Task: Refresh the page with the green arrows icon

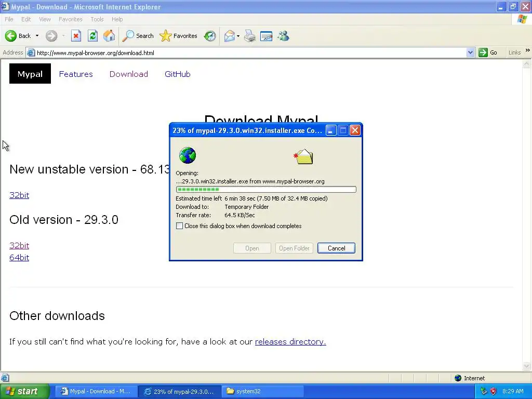Action: tap(92, 36)
